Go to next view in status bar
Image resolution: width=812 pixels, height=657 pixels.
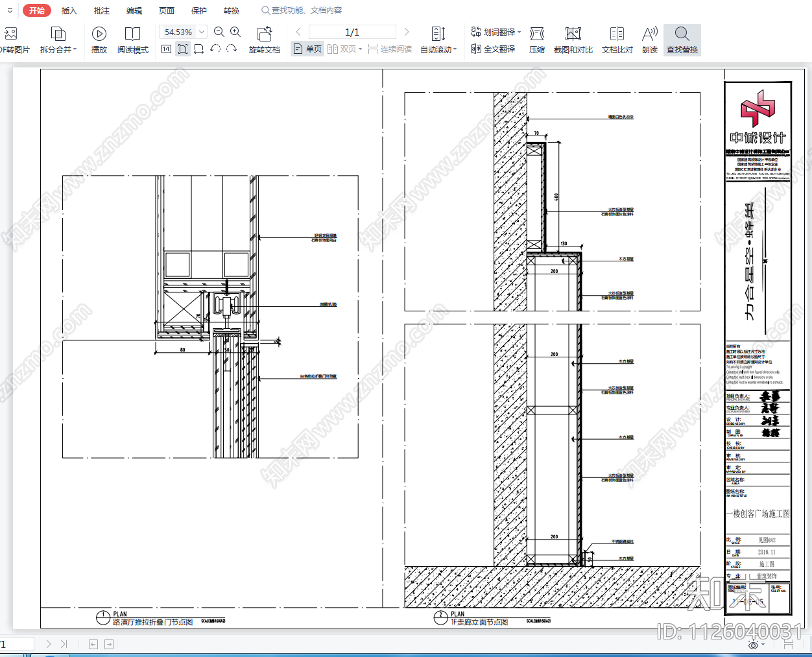(109, 644)
